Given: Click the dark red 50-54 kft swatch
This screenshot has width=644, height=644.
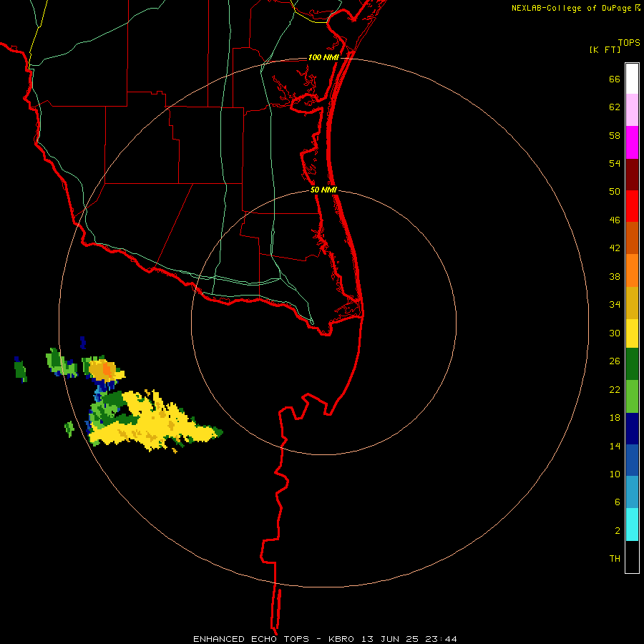Looking at the screenshot, I should [x=632, y=175].
